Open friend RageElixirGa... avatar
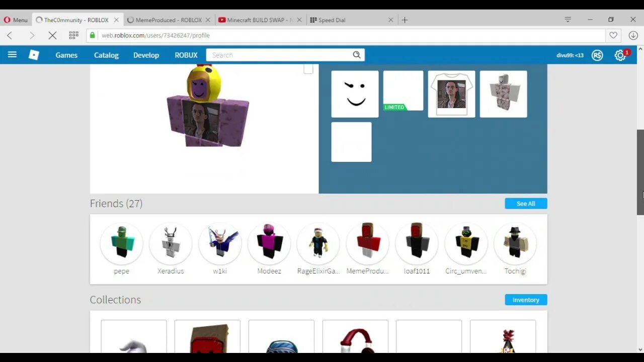This screenshot has width=644, height=362. pyautogui.click(x=318, y=243)
